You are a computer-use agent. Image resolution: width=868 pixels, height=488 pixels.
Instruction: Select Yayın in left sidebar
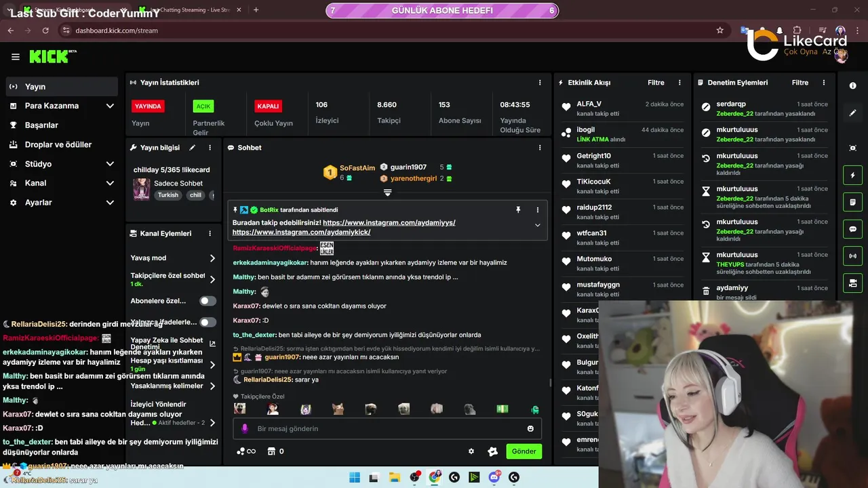click(62, 87)
